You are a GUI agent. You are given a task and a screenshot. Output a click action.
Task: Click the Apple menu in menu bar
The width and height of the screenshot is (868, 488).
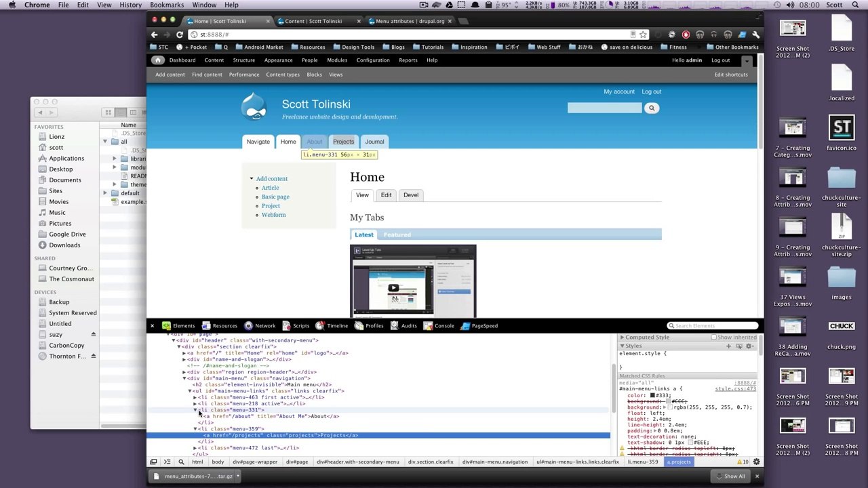pyautogui.click(x=12, y=5)
